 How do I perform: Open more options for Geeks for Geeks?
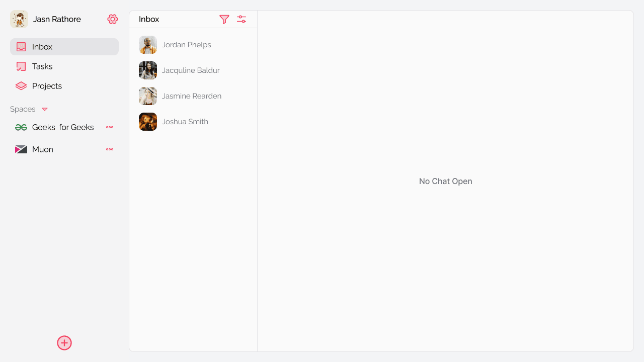click(x=110, y=127)
